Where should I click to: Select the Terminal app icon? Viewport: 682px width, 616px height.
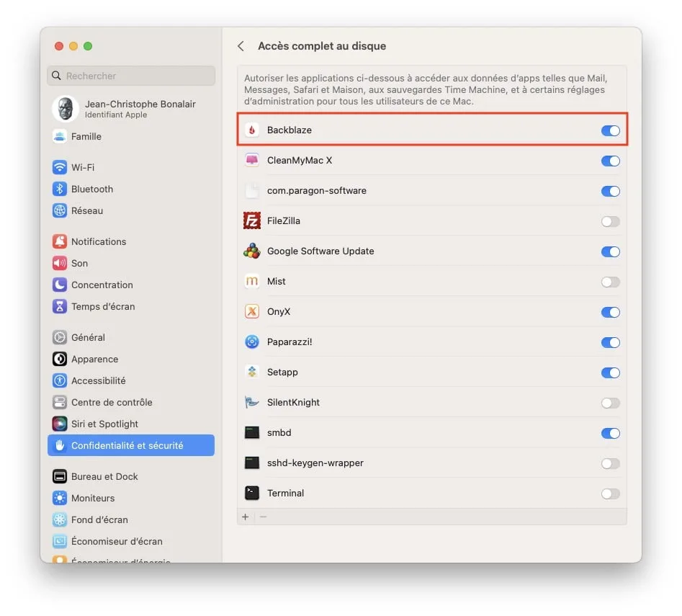(x=252, y=494)
